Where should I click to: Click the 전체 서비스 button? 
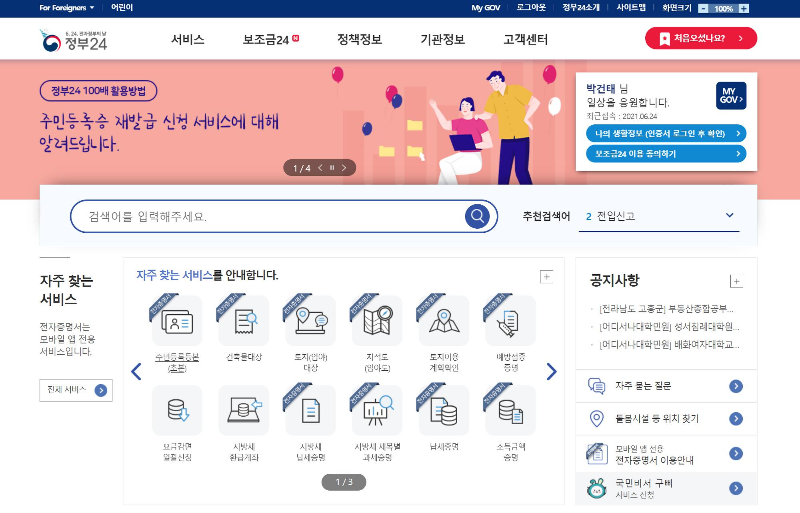coord(76,390)
